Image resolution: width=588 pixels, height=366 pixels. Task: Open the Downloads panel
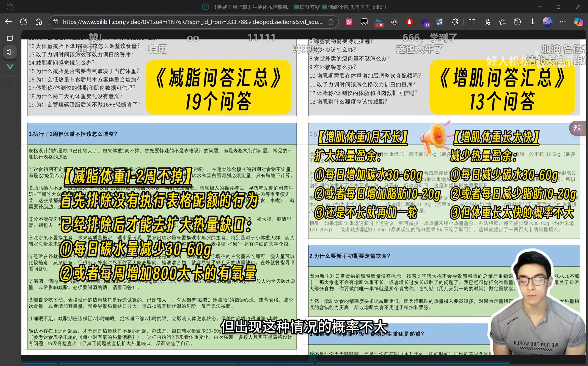click(x=532, y=22)
